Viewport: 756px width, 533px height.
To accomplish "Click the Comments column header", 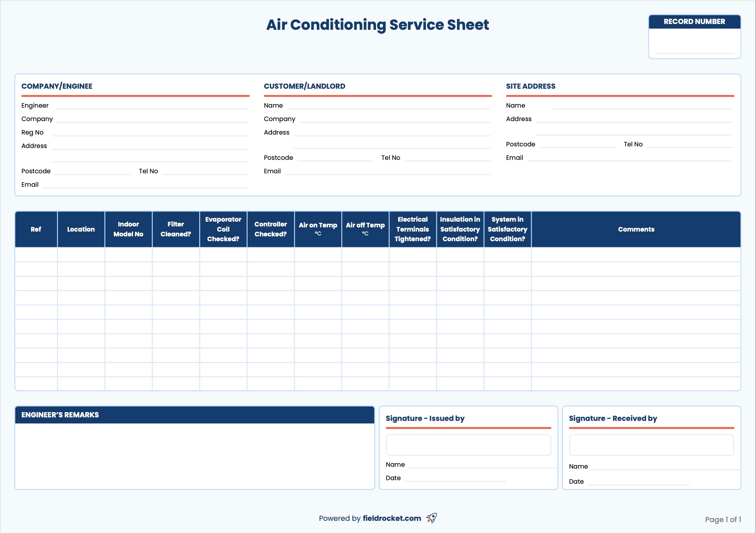I will [636, 229].
